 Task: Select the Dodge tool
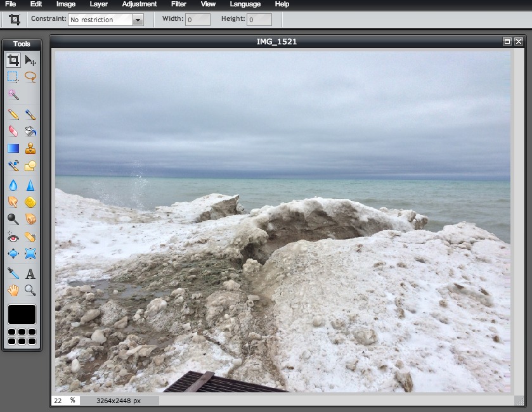[13, 219]
